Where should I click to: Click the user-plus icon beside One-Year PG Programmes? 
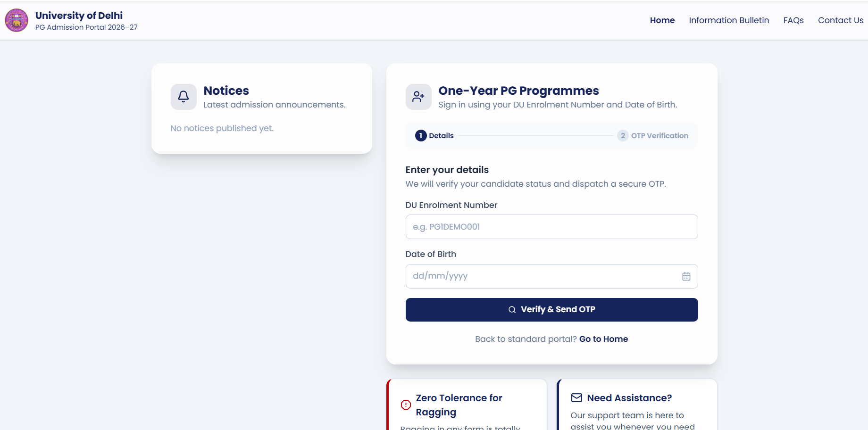[x=418, y=97]
